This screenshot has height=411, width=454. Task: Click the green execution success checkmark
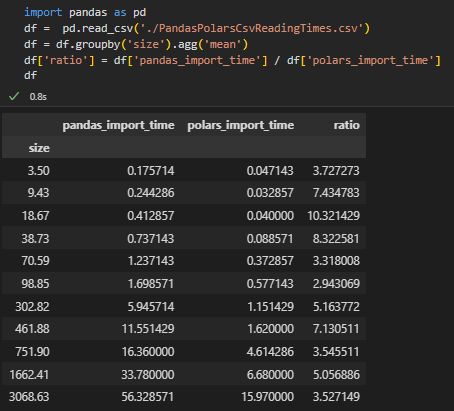[14, 96]
